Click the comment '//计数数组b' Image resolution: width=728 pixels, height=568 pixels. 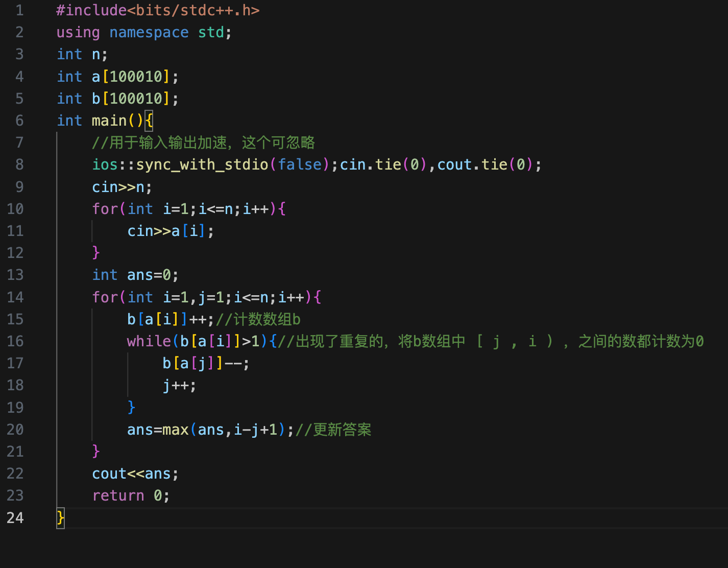coord(258,319)
